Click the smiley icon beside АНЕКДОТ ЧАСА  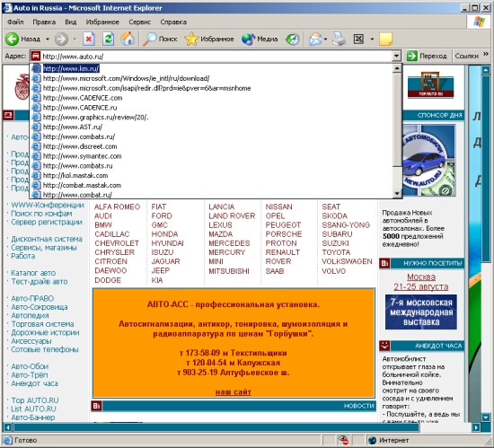384,346
